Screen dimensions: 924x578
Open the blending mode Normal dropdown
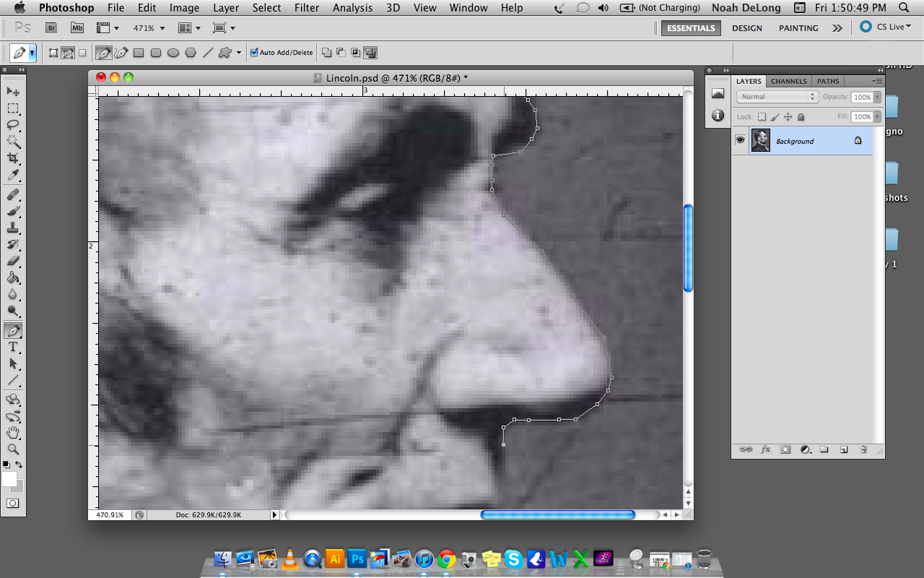pyautogui.click(x=777, y=97)
